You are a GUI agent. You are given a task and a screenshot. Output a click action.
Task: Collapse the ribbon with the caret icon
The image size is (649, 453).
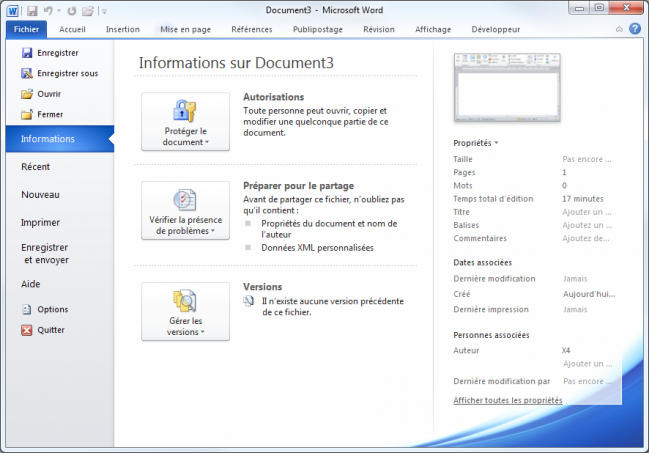click(x=620, y=29)
